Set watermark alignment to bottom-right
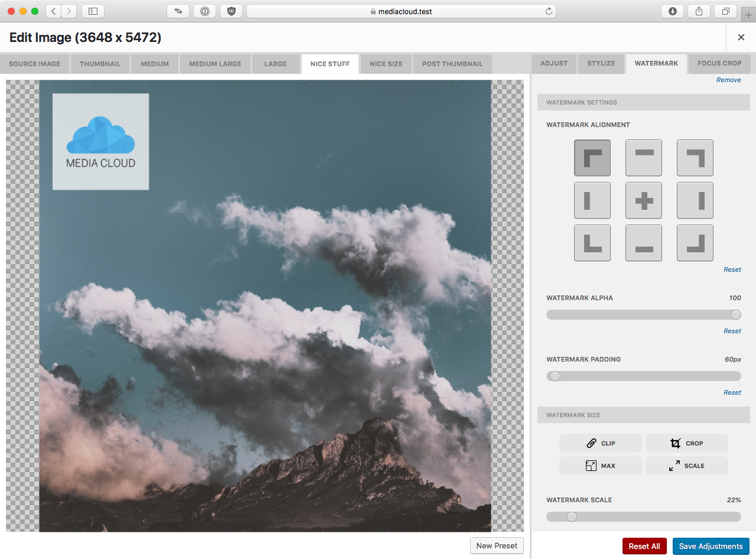Screen dimensions: 756x559 695,243
